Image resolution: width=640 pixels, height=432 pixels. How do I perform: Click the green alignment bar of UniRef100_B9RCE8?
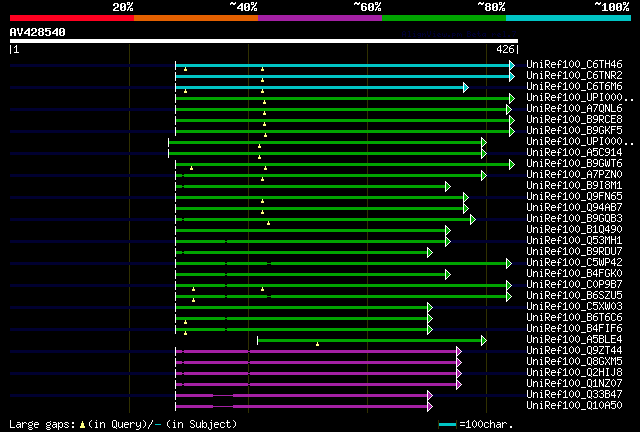[342, 120]
